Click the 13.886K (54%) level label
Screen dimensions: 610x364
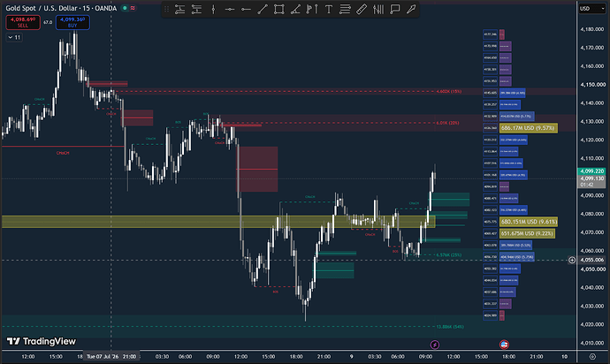[x=450, y=327]
